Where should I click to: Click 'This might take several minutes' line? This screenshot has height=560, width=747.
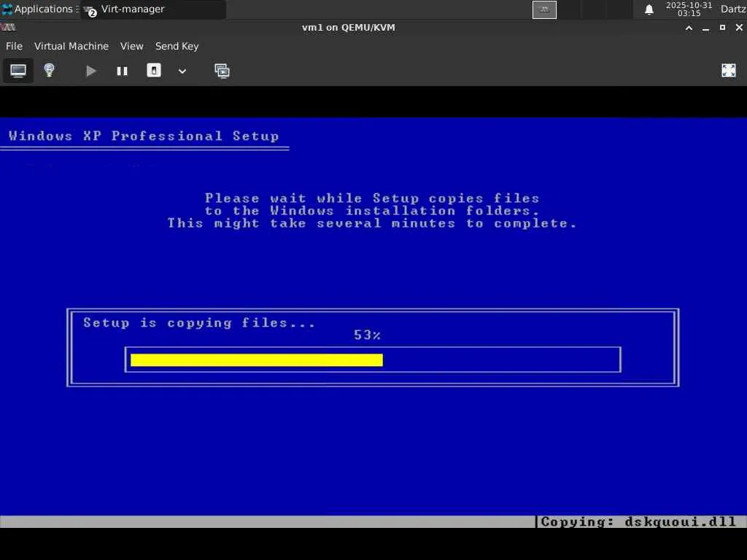point(372,223)
